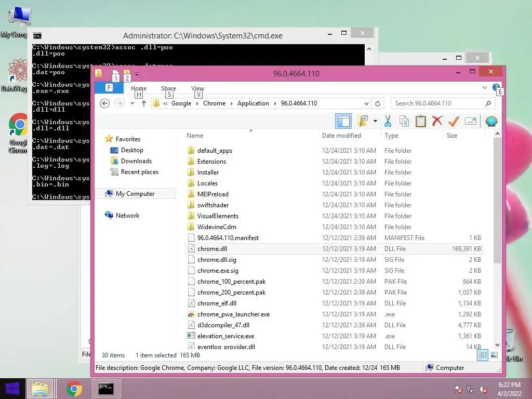Click the muted volume tray icon
This screenshot has height=399, width=532.
point(483,389)
